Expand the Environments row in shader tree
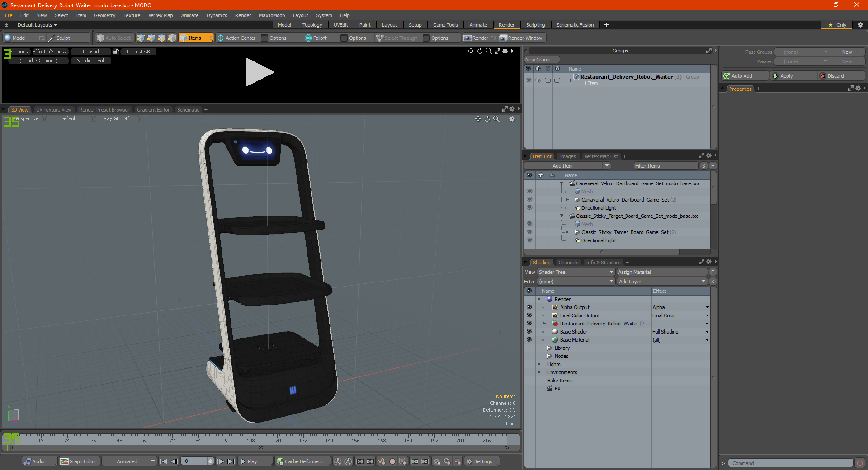868x470 pixels. [539, 372]
